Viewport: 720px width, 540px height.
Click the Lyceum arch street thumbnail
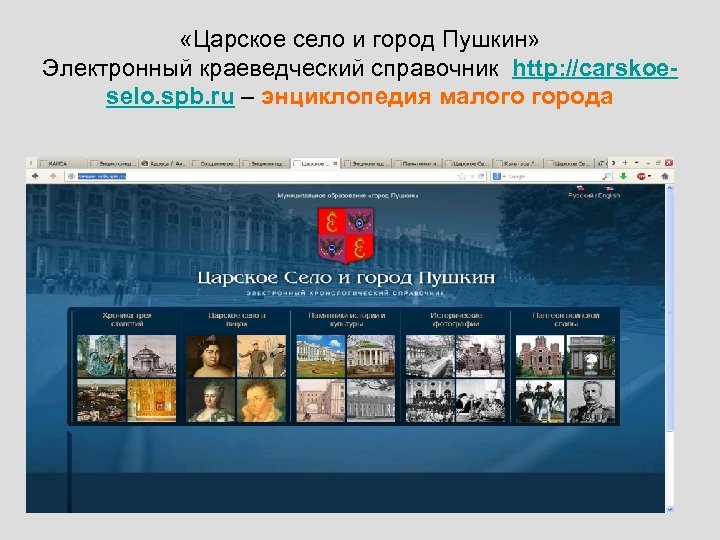[321, 400]
